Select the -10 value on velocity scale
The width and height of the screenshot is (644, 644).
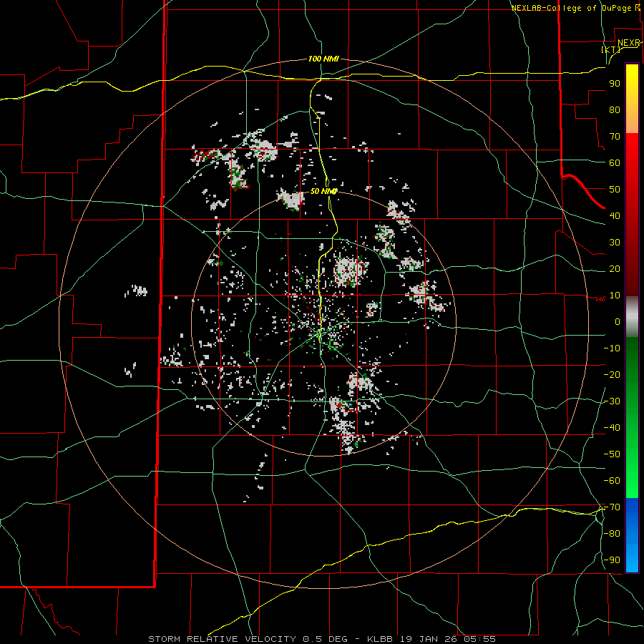pyautogui.click(x=612, y=348)
